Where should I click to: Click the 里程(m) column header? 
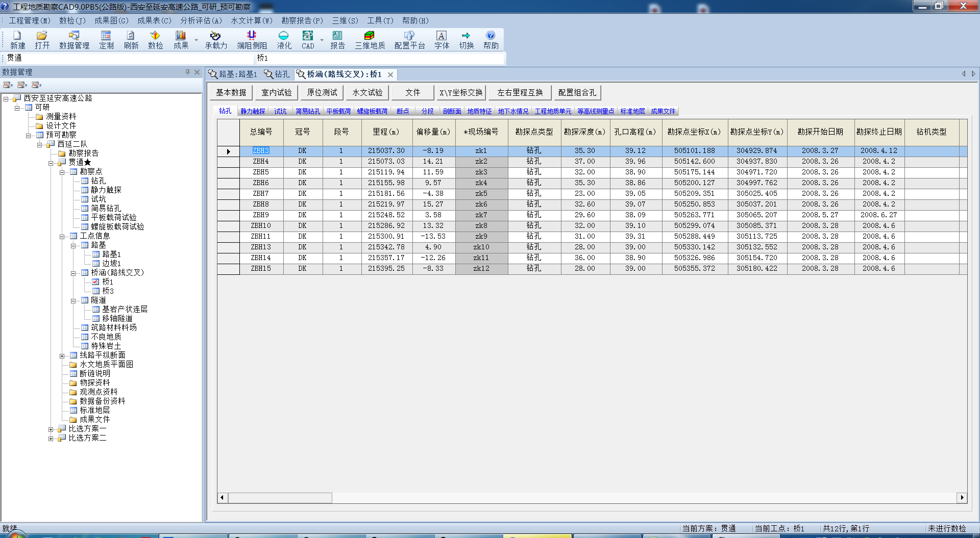click(x=386, y=132)
